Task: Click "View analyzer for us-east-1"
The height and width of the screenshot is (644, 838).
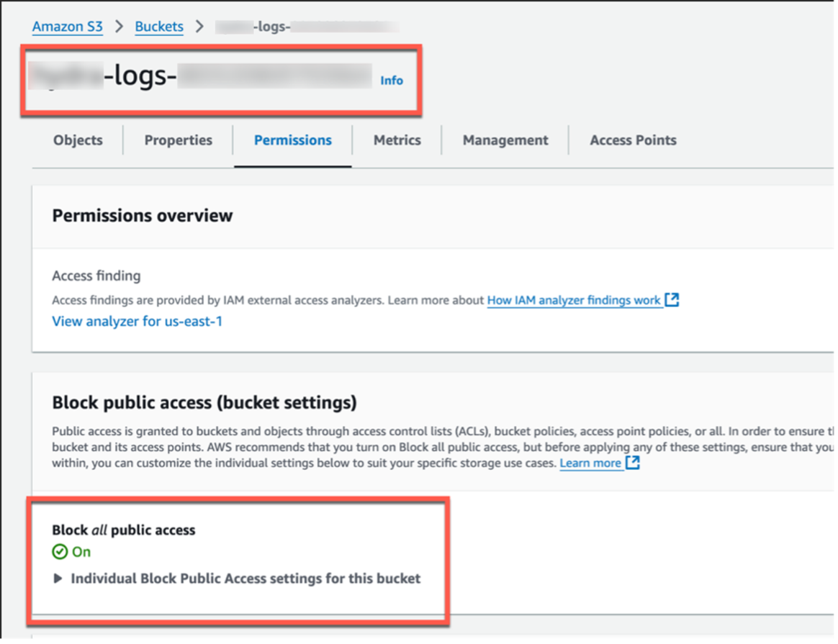Action: [137, 321]
